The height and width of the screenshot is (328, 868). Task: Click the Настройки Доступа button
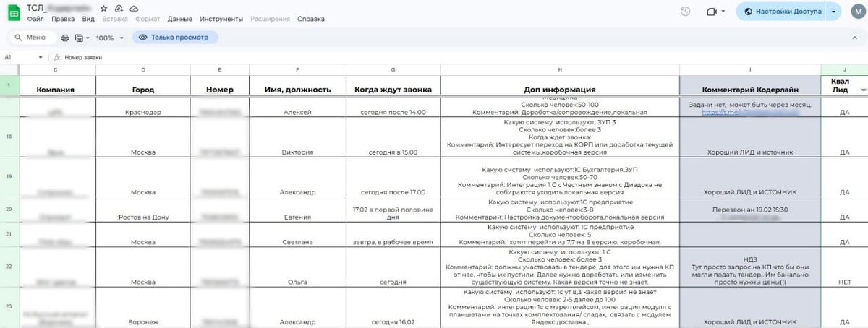[782, 12]
